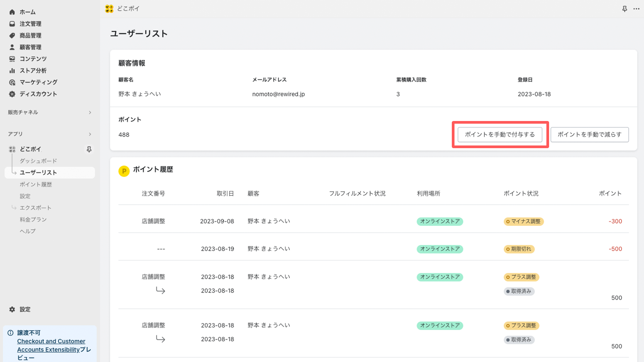
Task: Open ストア分析 in the sidebar
Action: click(x=33, y=71)
